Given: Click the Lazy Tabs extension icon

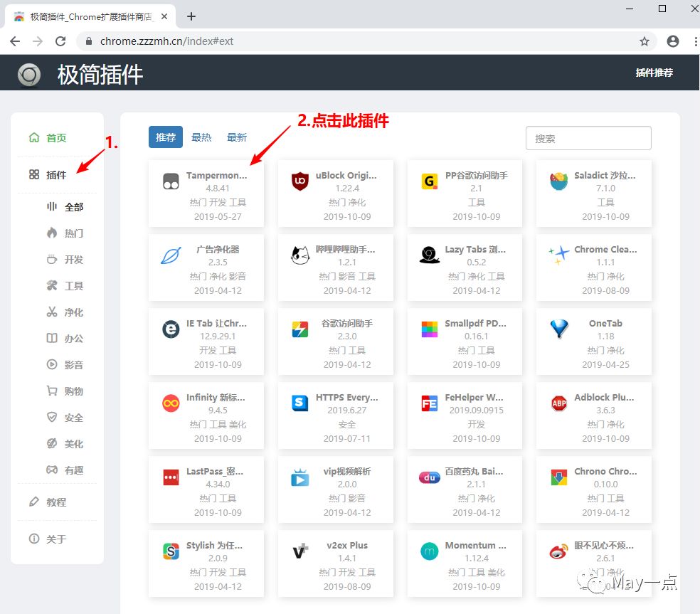Looking at the screenshot, I should click(x=430, y=255).
